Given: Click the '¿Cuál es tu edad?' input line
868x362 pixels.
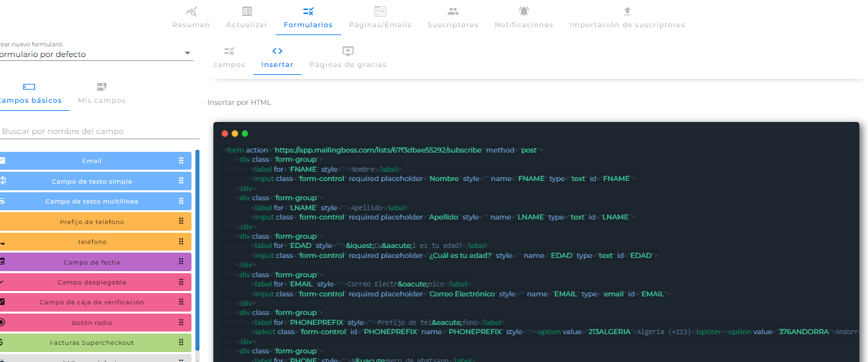Looking at the screenshot, I should (455, 255).
